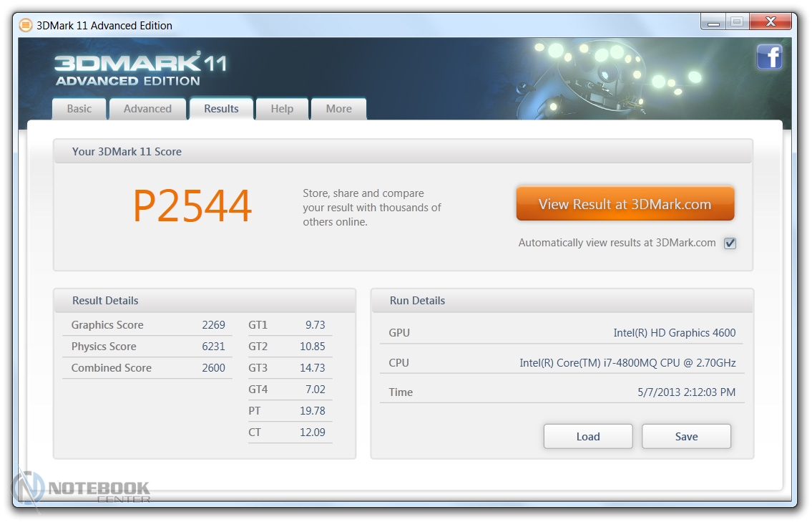The image size is (812, 522).
Task: Click the CPU entry i7-4800MQ
Action: coord(627,363)
